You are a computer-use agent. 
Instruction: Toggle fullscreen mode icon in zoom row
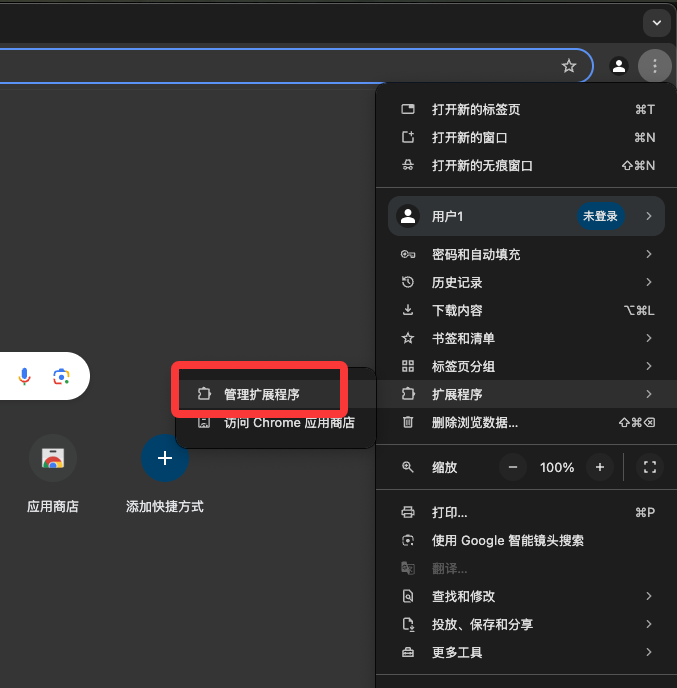(x=650, y=467)
